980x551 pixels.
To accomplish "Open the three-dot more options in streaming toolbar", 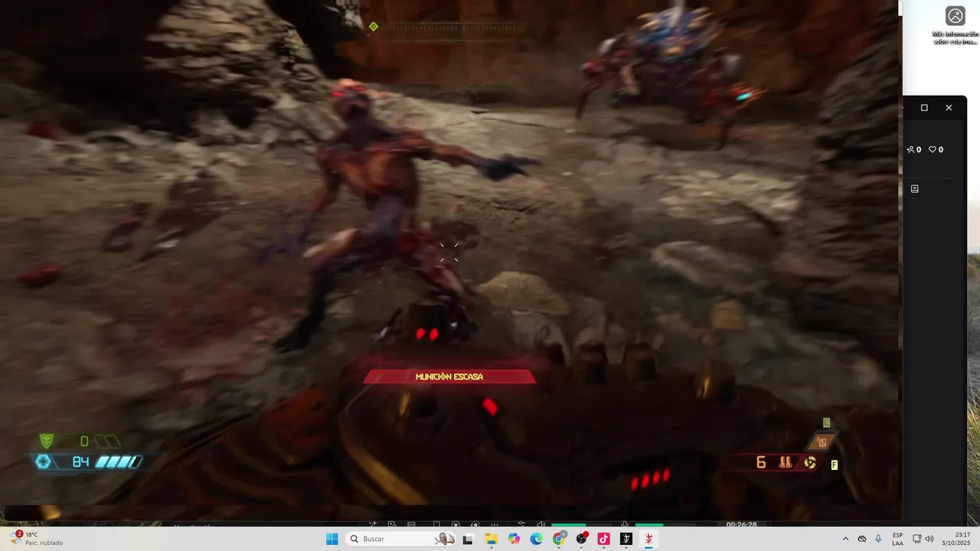I will point(495,524).
